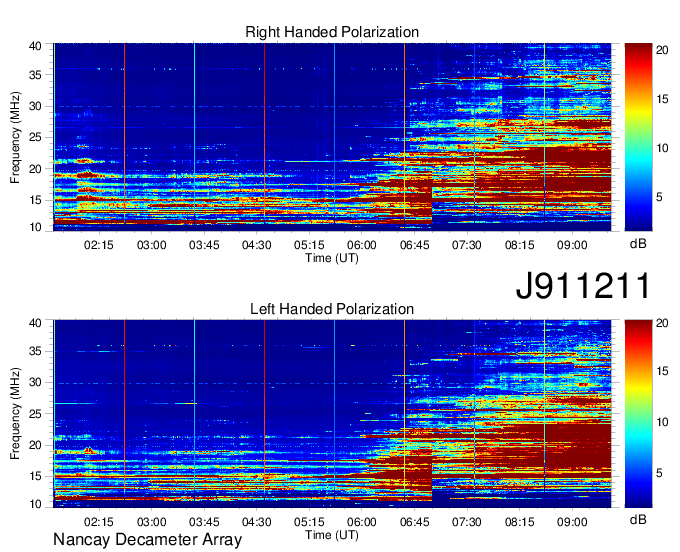The height and width of the screenshot is (552, 680).
Task: Click "Time (UT)" label under Right Handed plot
Action: [332, 258]
